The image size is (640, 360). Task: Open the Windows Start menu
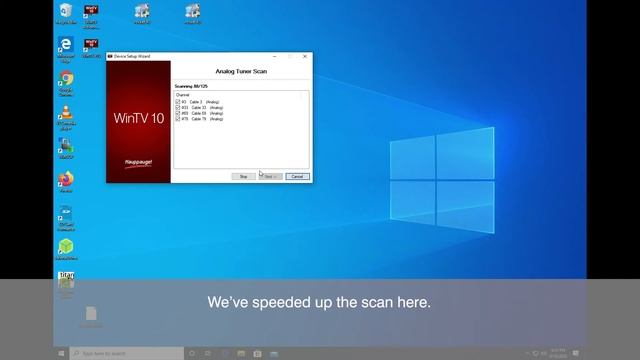pyautogui.click(x=61, y=353)
